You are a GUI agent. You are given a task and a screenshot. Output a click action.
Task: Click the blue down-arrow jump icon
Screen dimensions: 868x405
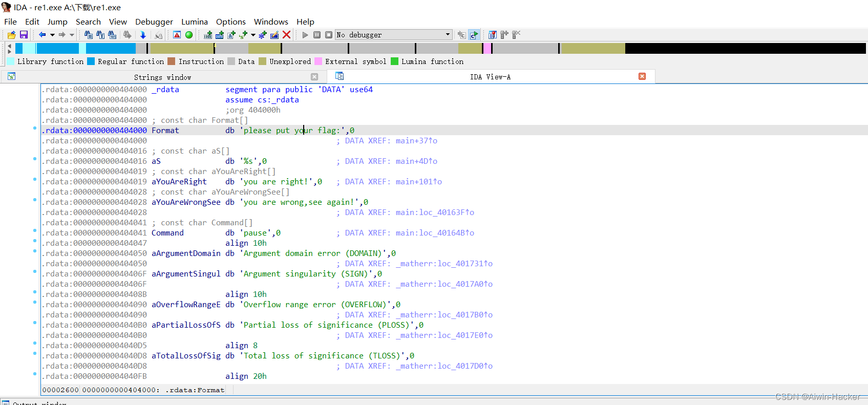point(143,35)
